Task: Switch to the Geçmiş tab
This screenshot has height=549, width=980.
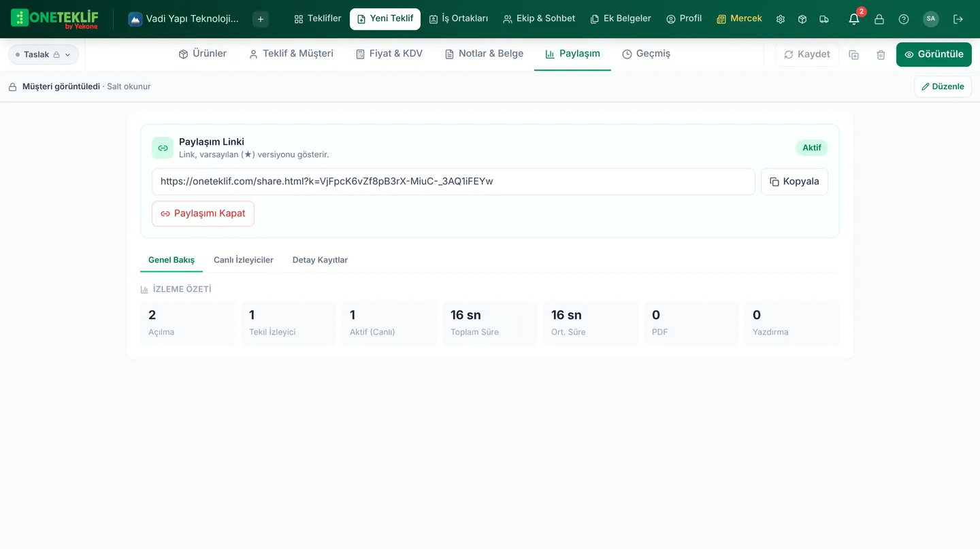Action: point(646,54)
